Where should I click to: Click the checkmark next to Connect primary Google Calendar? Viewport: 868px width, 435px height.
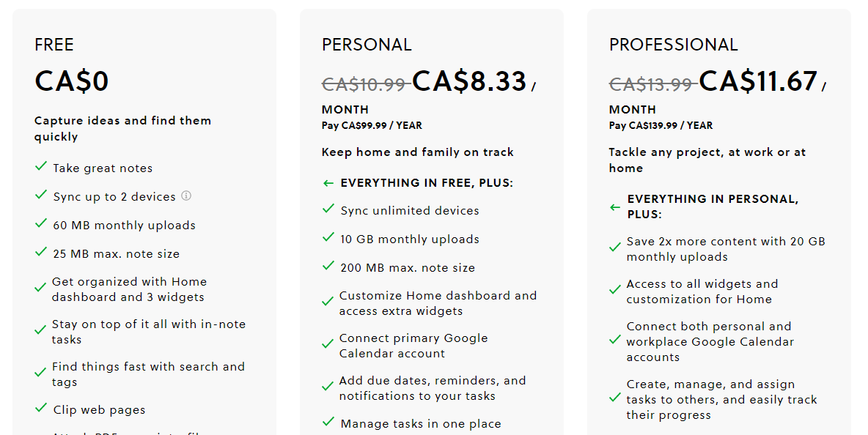[328, 344]
